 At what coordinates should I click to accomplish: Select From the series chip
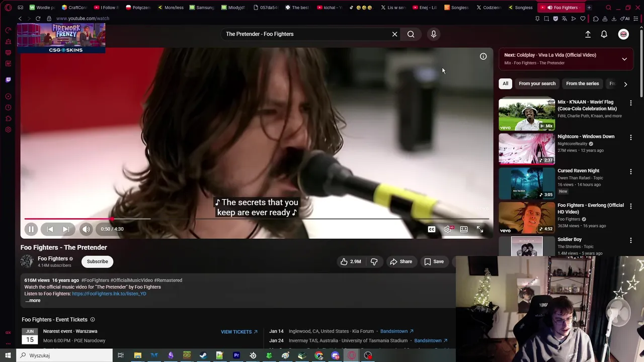tap(582, 83)
